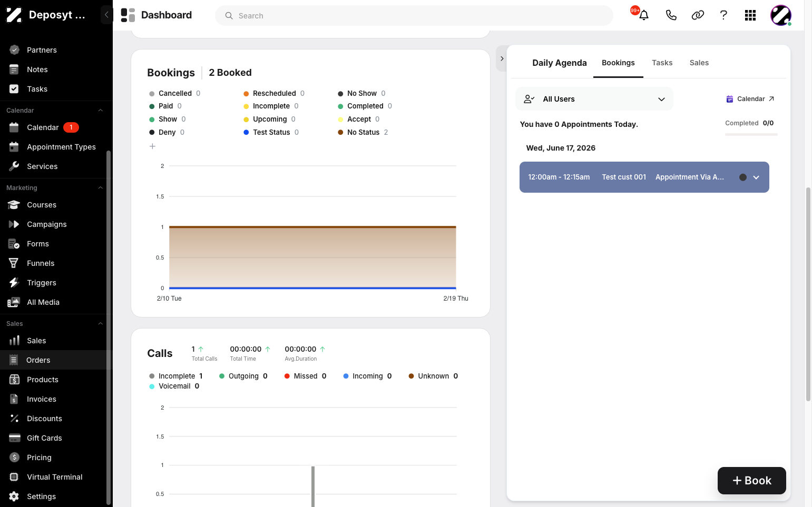Switch to the Tasks agenda tab
812x507 pixels.
click(x=662, y=63)
